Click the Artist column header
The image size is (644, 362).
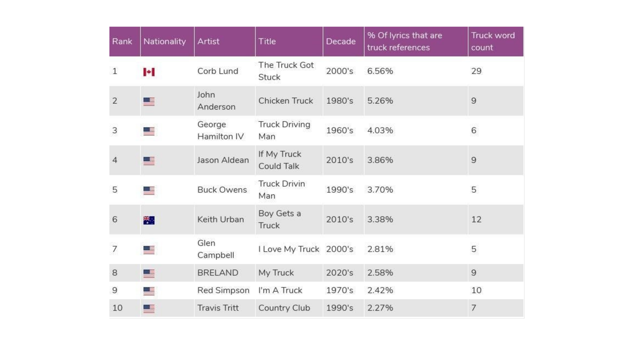pos(208,41)
